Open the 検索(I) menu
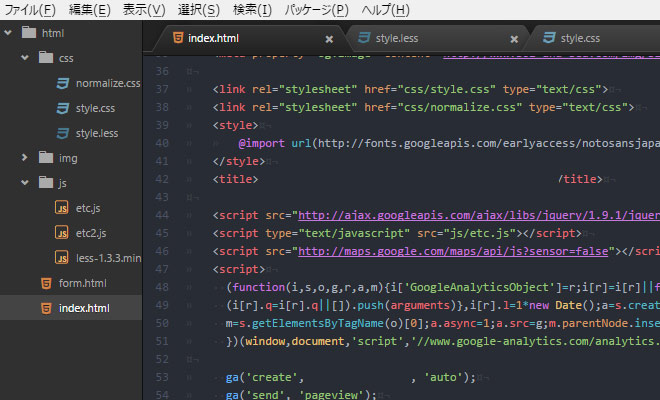This screenshot has width=660, height=400. coord(253,10)
